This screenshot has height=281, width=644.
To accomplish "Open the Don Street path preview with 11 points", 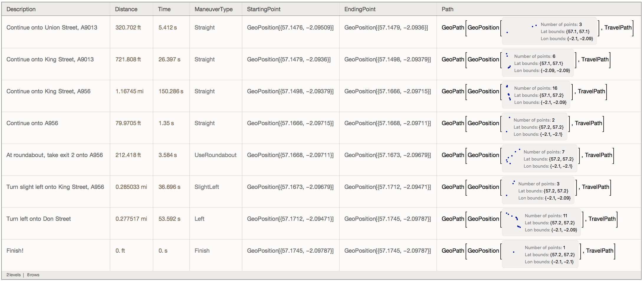I will (541, 223).
